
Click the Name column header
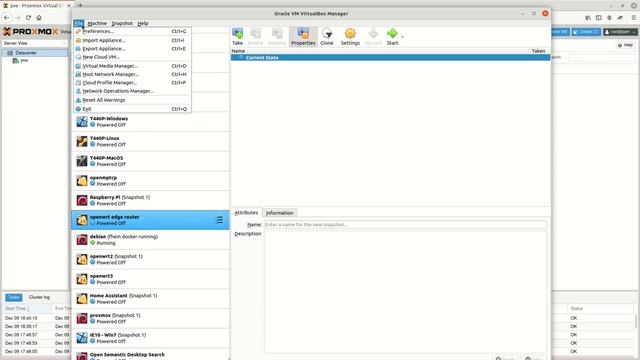pos(238,51)
